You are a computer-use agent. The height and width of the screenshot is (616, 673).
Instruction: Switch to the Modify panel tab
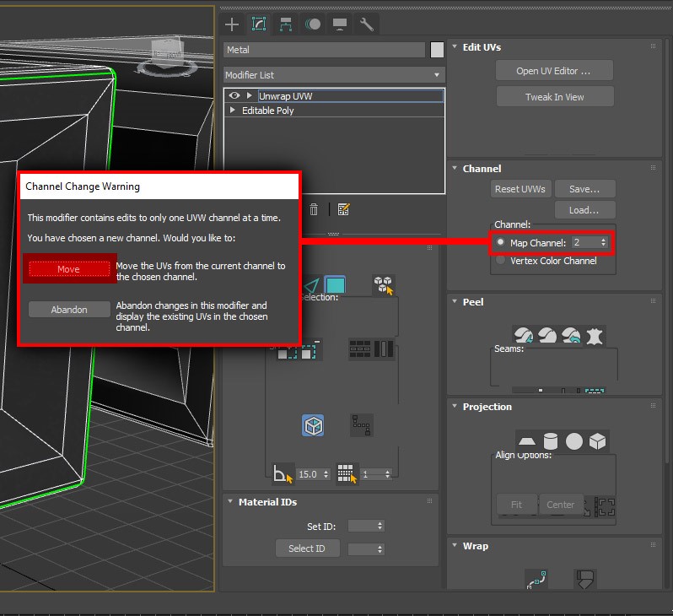pos(259,24)
